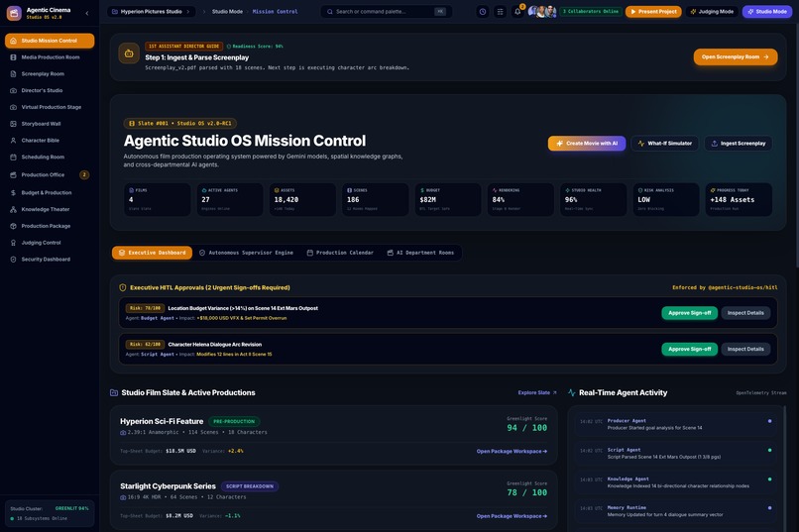The image size is (799, 532).
Task: Go to Director's Studio in the sidebar
Action: (50, 90)
